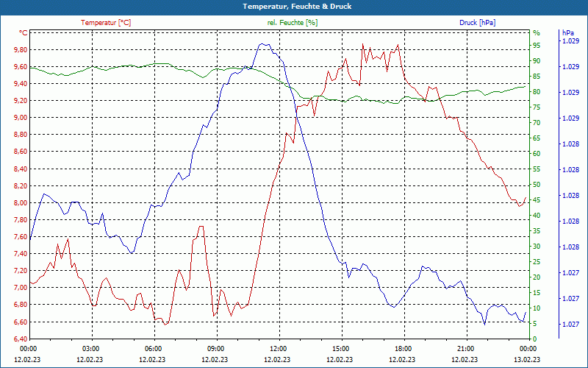This screenshot has width=588, height=368.
Task: Click the "6,80" temperature axis value
Action: tap(21, 305)
